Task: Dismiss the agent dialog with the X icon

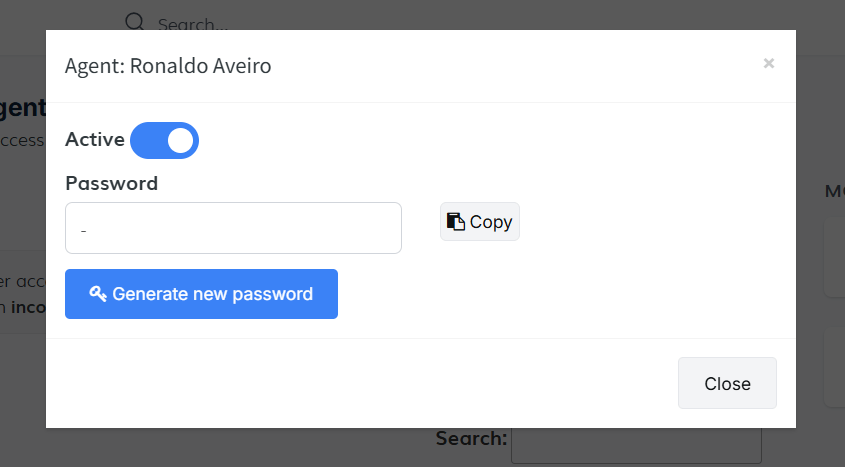Action: coord(768,63)
